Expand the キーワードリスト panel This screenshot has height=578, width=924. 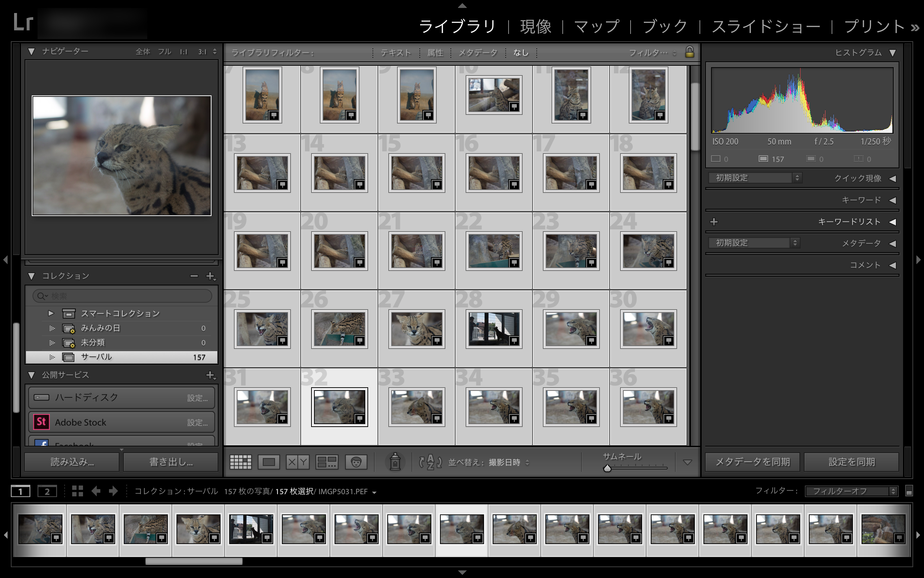coord(892,222)
